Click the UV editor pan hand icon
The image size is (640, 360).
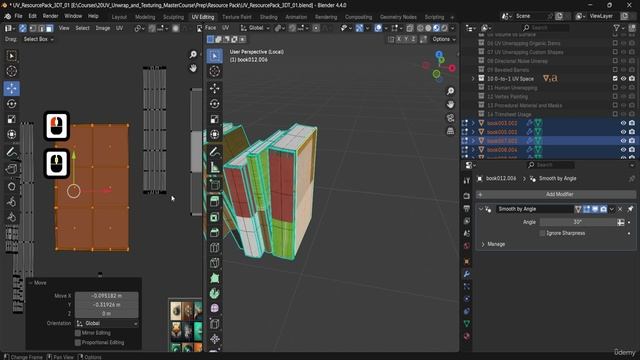pyautogui.click(x=193, y=68)
